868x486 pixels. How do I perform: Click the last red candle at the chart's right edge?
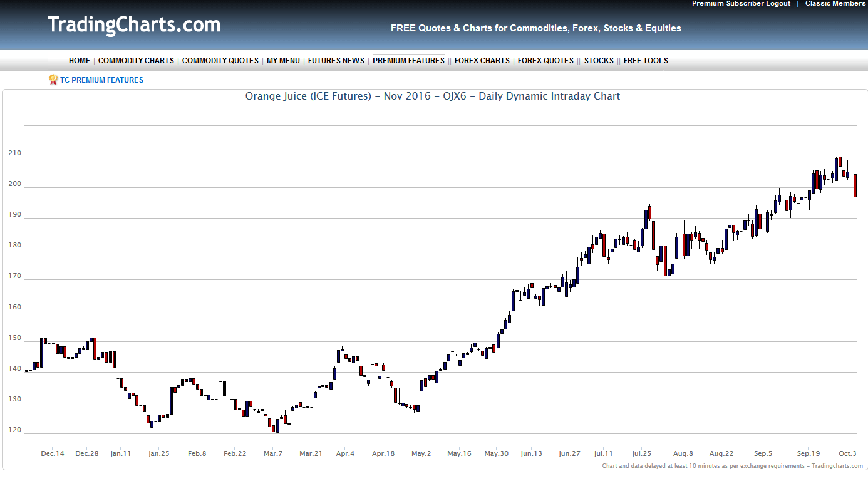[855, 186]
